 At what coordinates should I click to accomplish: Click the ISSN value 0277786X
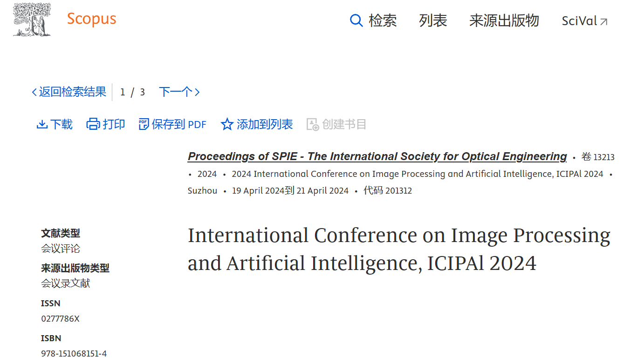(60, 319)
